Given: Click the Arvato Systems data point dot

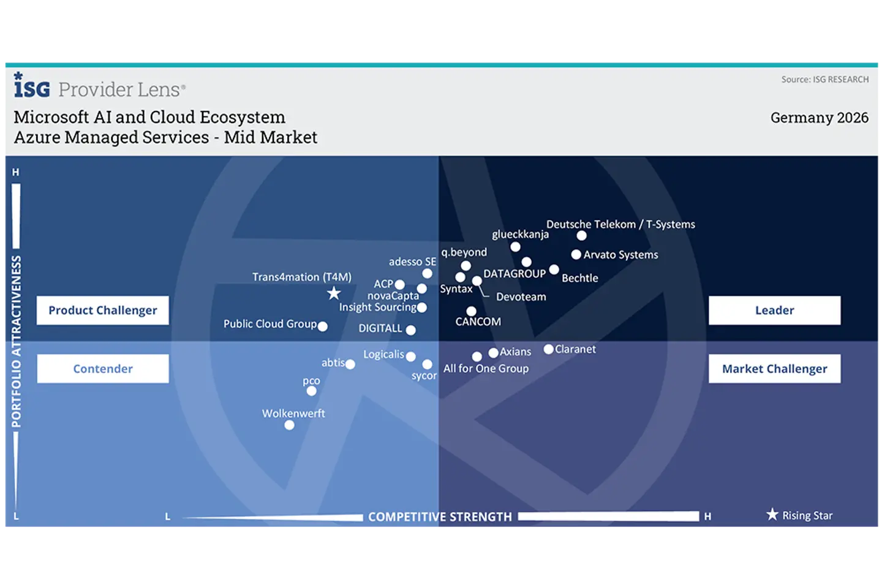Looking at the screenshot, I should coord(576,254).
